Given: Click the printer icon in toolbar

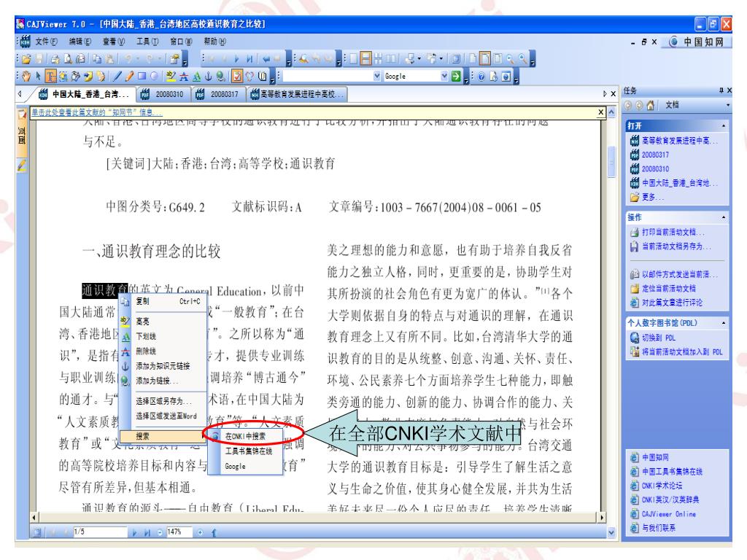Looking at the screenshot, I should pyautogui.click(x=55, y=58).
